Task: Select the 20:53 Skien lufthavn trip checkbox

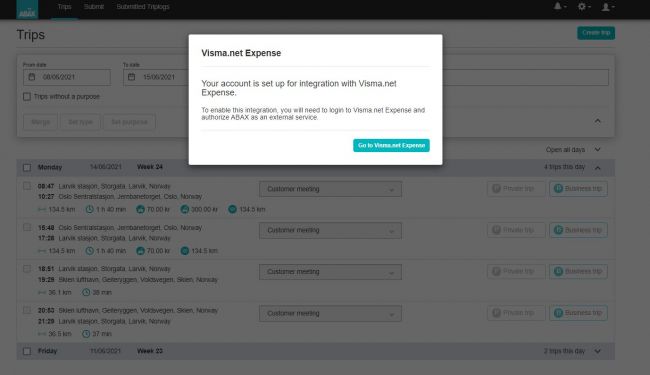Action: click(x=27, y=310)
